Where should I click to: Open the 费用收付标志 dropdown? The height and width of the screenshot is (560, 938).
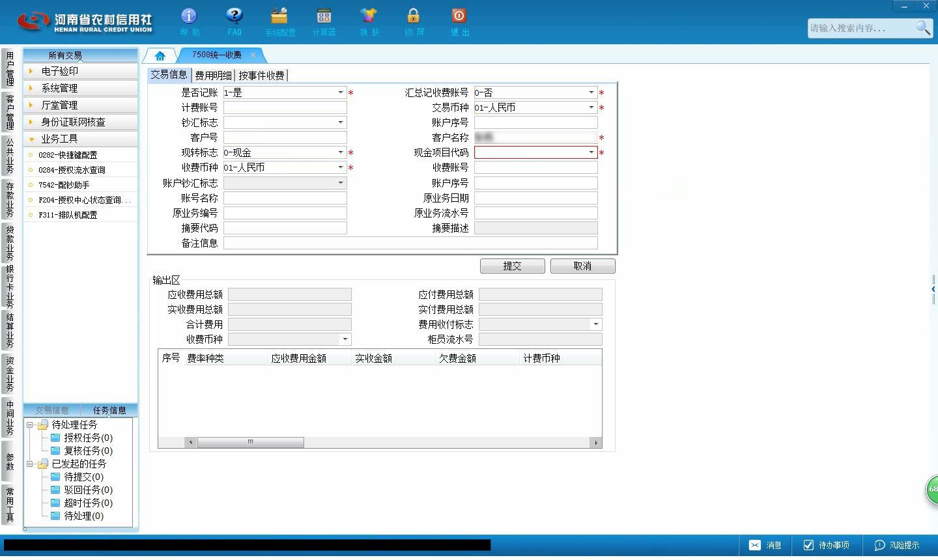596,324
